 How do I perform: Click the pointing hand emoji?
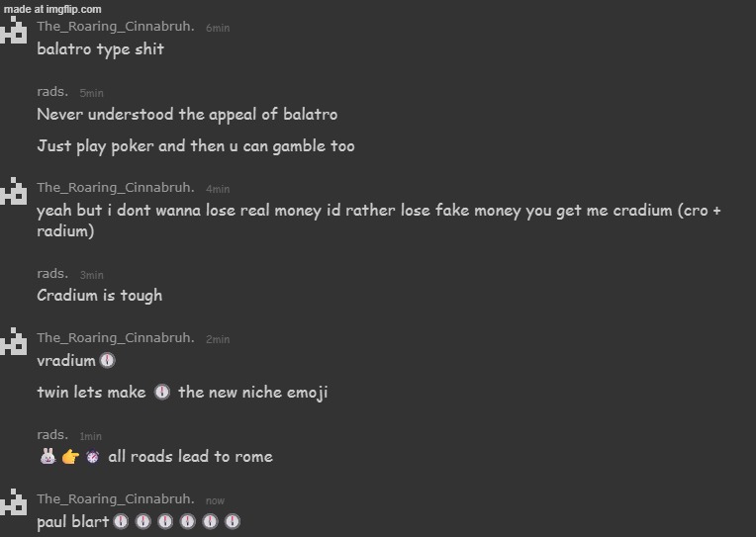[x=70, y=457]
